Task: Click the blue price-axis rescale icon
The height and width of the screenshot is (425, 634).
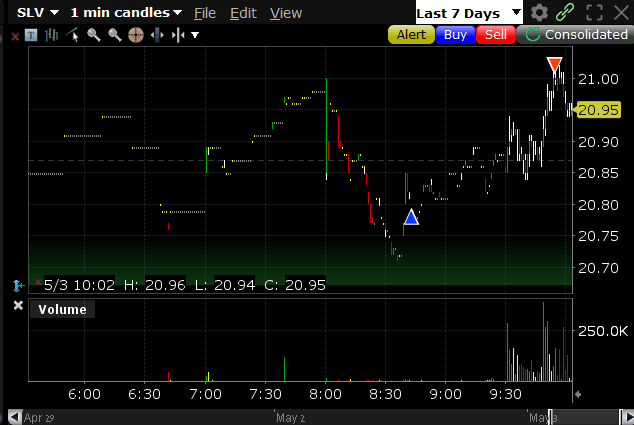Action: tap(18, 285)
